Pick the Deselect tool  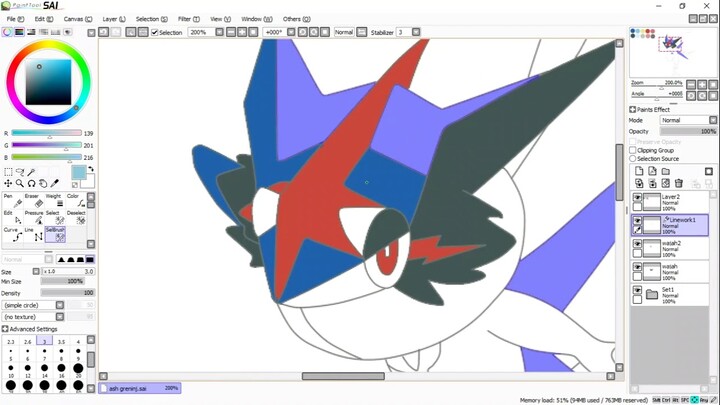[x=76, y=218]
